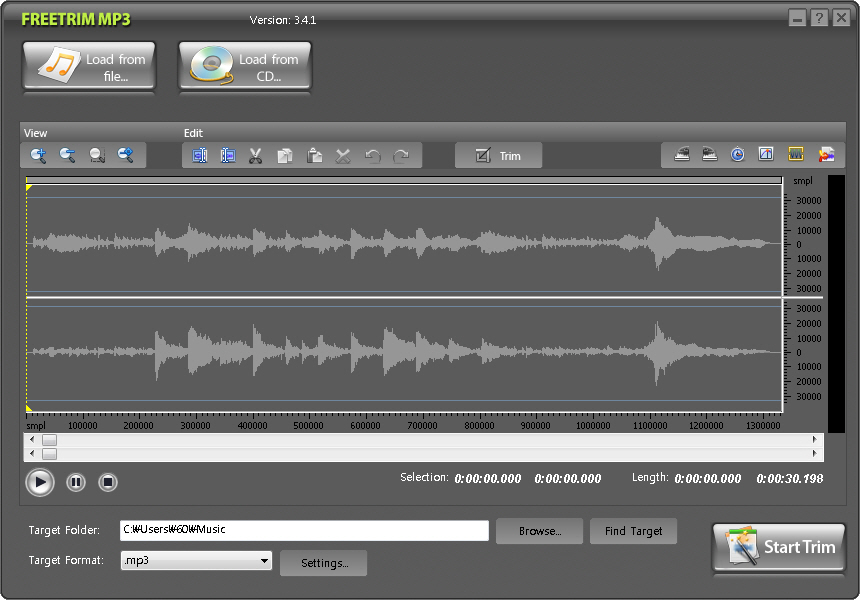Click the total length 0:00:30.198

pos(790,479)
